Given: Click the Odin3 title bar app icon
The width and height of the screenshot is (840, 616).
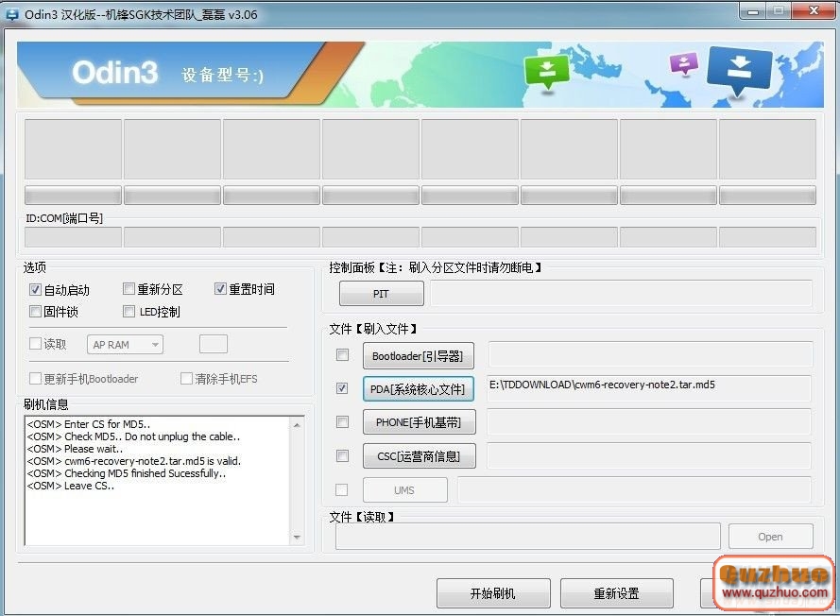Looking at the screenshot, I should tap(11, 14).
